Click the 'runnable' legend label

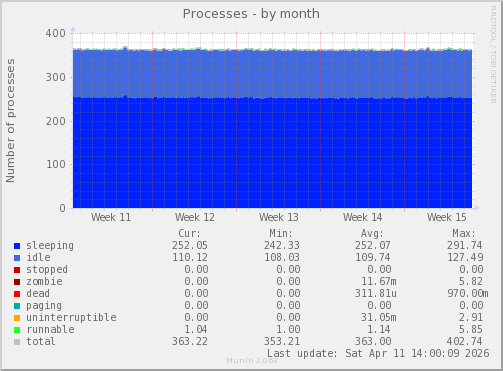pyautogui.click(x=50, y=330)
